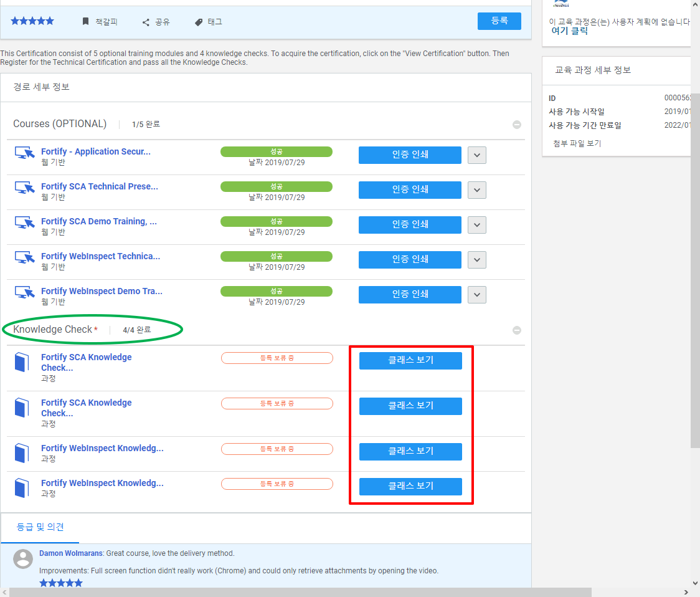
Task: Click the scroll-right arrow of the horizontal scrollbar
Action: point(686,593)
